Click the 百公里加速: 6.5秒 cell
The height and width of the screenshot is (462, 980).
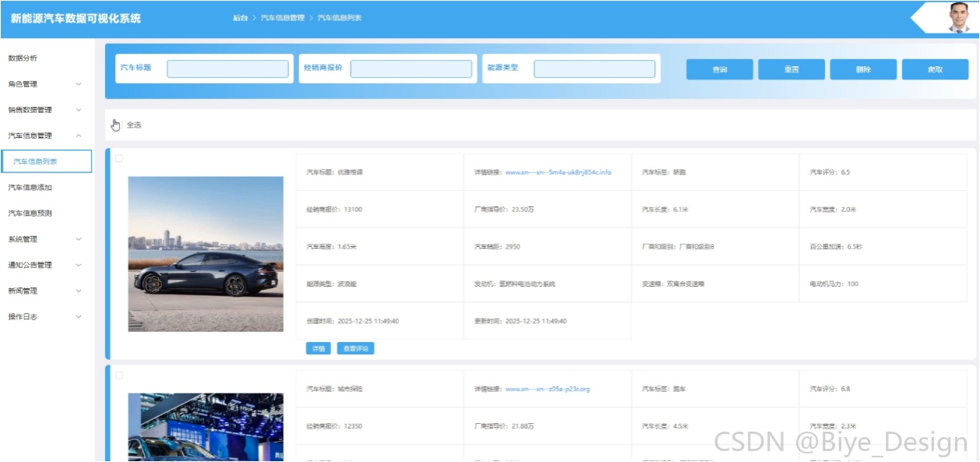(883, 247)
